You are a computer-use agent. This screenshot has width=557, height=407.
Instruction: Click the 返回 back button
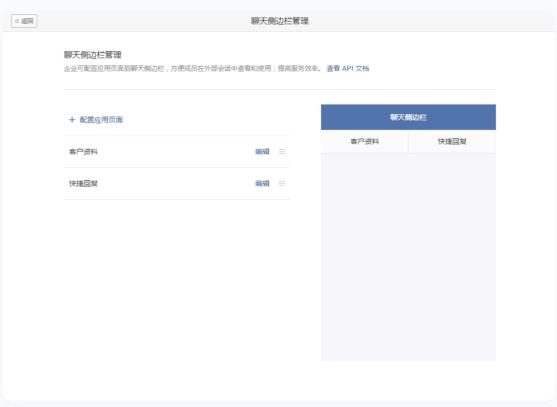(24, 21)
